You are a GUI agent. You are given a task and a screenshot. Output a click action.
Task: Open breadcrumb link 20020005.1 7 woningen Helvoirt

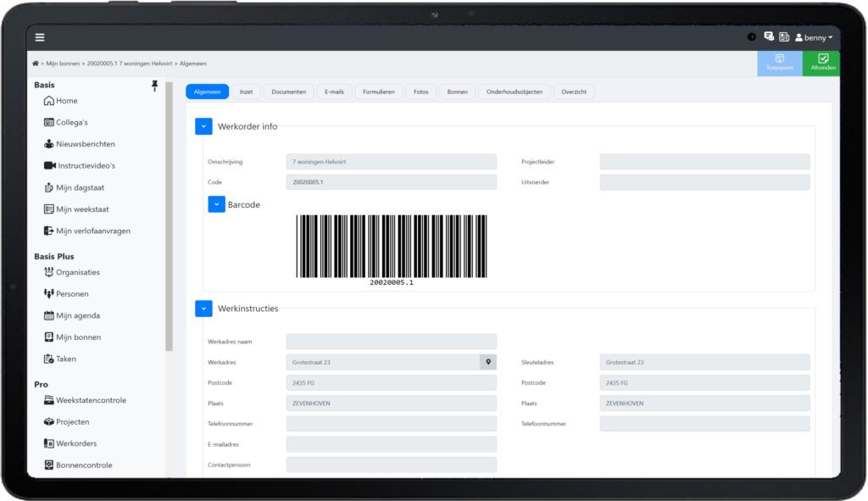click(130, 64)
